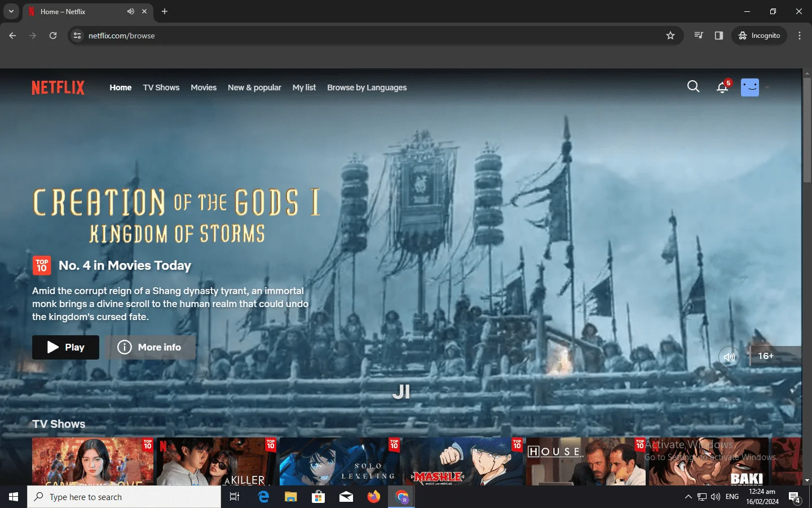Open the A Killer Paradox thumbnail
The width and height of the screenshot is (812, 508).
click(x=216, y=461)
